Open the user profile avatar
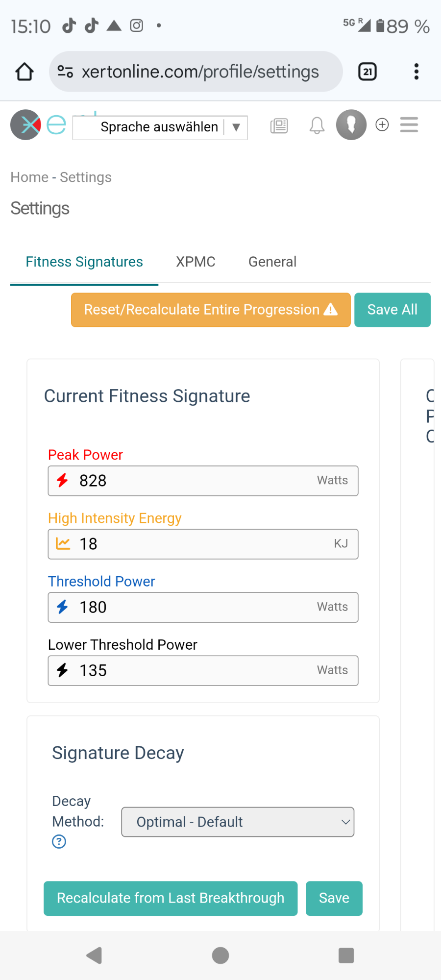Viewport: 441px width, 980px height. tap(351, 125)
